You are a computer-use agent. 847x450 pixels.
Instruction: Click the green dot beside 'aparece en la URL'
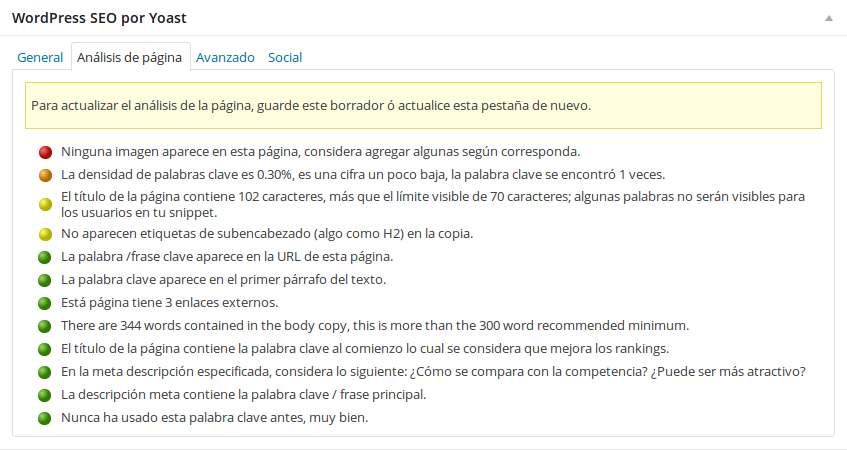pos(45,257)
